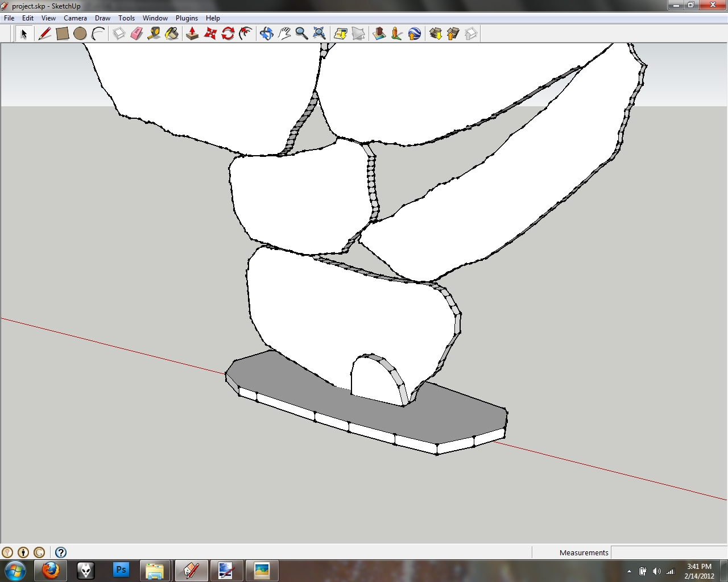The height and width of the screenshot is (582, 728).
Task: Open the Window menu
Action: point(155,18)
